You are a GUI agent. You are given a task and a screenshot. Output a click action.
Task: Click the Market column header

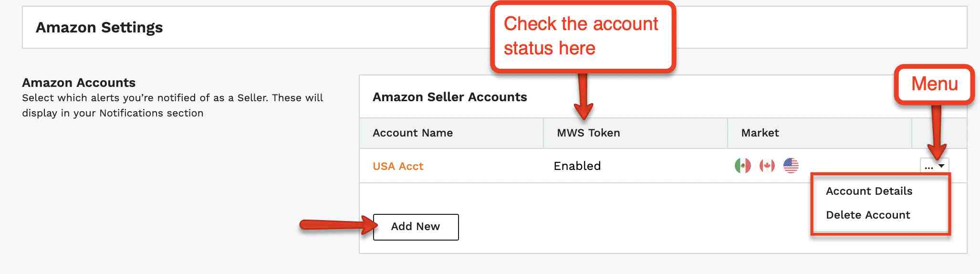(760, 133)
